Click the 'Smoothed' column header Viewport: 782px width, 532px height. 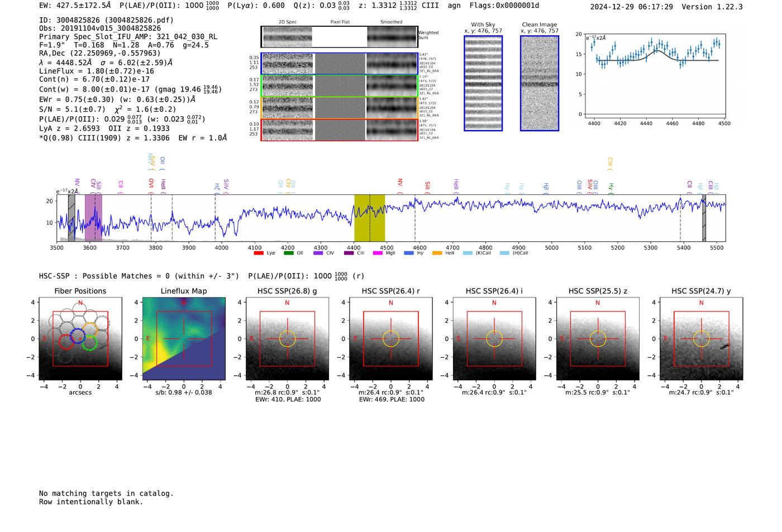[392, 22]
